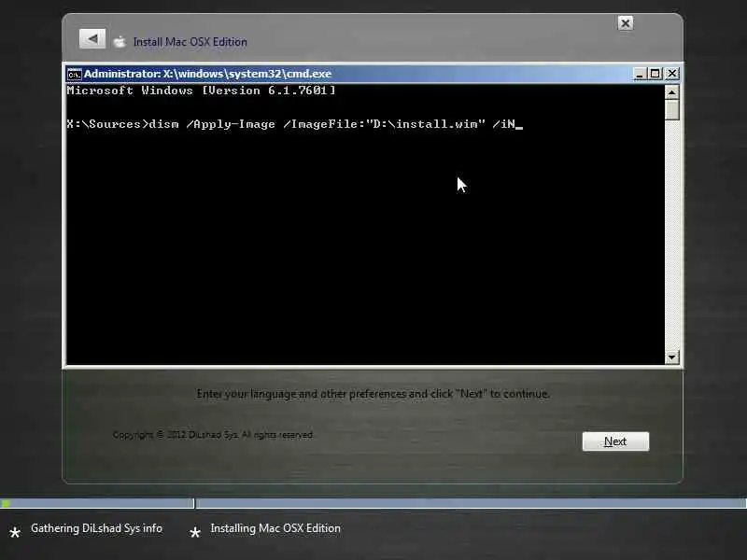Click the second installation progress bar segment
The height and width of the screenshot is (560, 747).
pyautogui.click(x=472, y=503)
